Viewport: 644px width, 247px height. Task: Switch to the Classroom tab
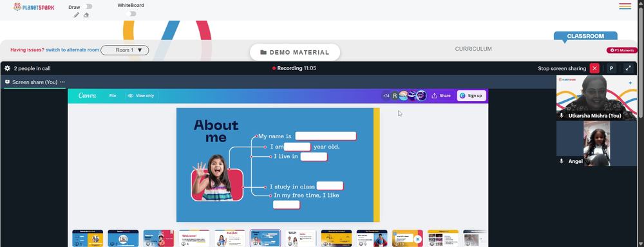[x=585, y=36]
